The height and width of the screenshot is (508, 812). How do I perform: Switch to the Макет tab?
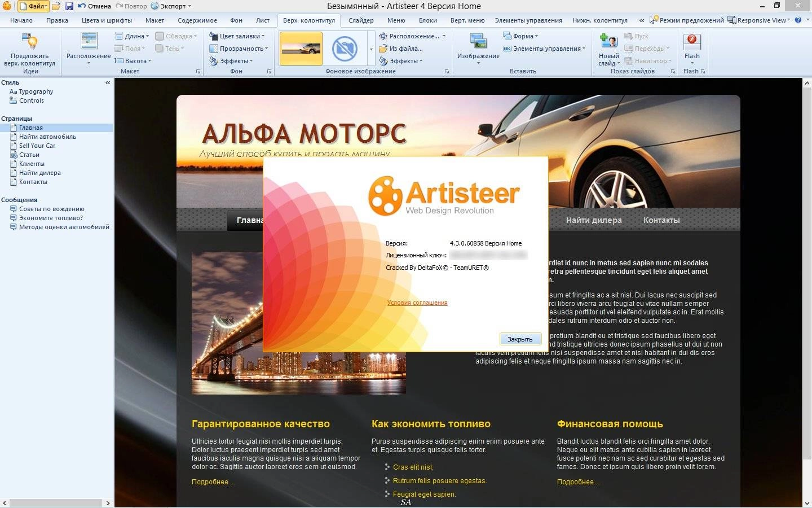(x=155, y=20)
